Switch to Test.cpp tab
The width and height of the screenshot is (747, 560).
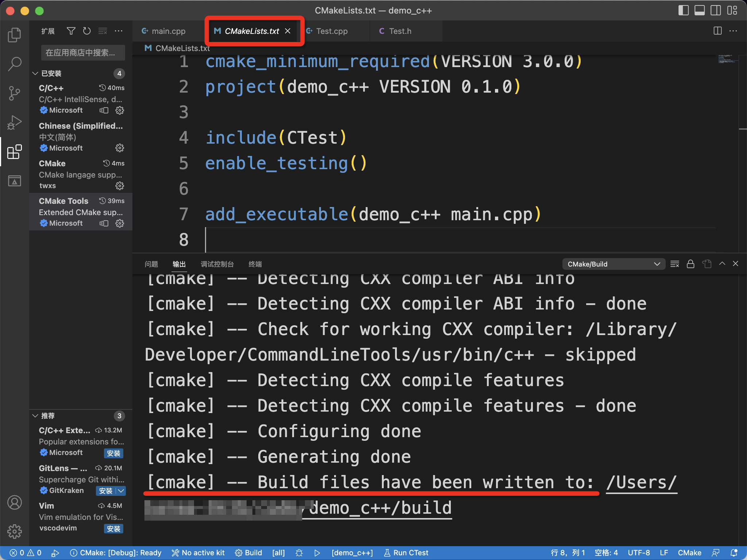click(x=332, y=31)
